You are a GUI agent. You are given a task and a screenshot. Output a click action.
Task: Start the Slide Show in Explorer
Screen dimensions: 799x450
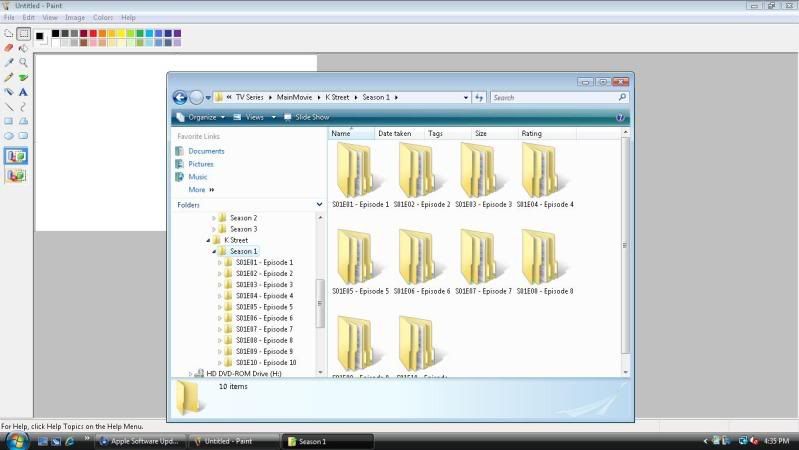[307, 117]
